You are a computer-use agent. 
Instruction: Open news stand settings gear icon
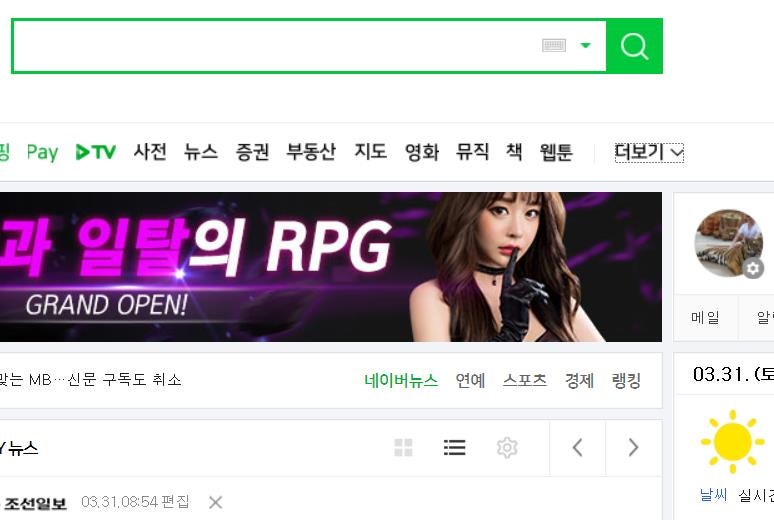coord(507,448)
